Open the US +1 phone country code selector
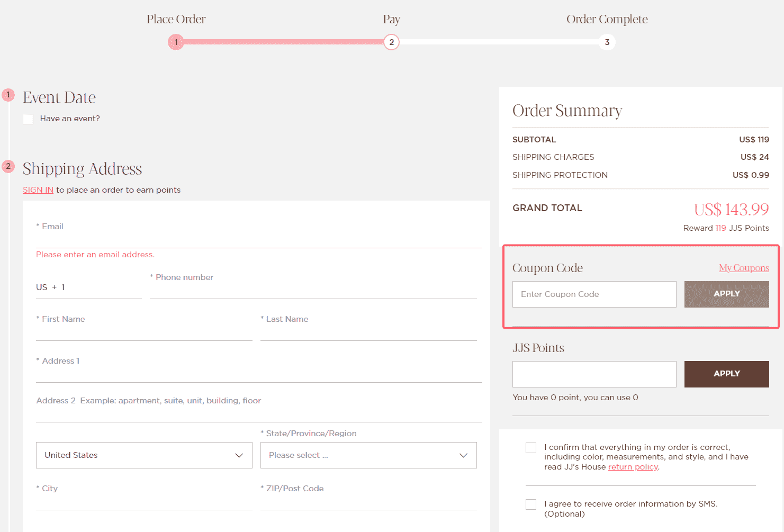This screenshot has height=532, width=784. click(x=88, y=287)
